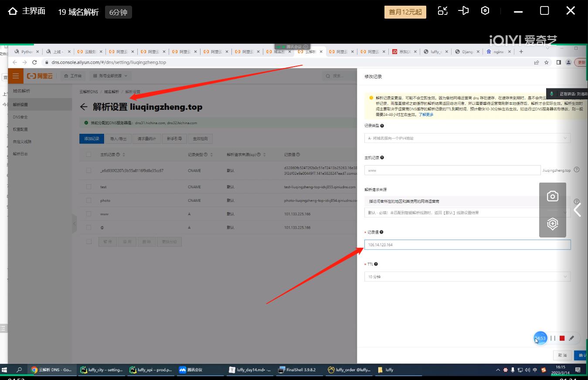Screen dimensions: 588x380
Task: Click the 导入/导出 button
Action: point(118,139)
